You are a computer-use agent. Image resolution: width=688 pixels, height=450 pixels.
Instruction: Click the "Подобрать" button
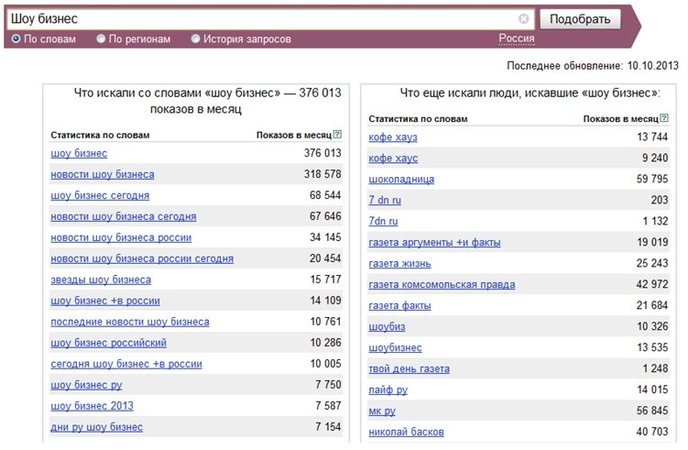[x=580, y=19]
